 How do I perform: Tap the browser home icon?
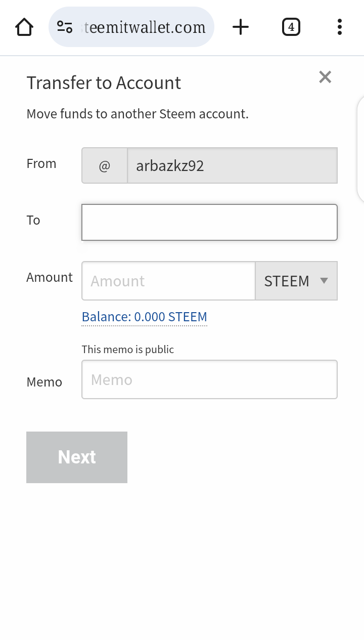[24, 27]
